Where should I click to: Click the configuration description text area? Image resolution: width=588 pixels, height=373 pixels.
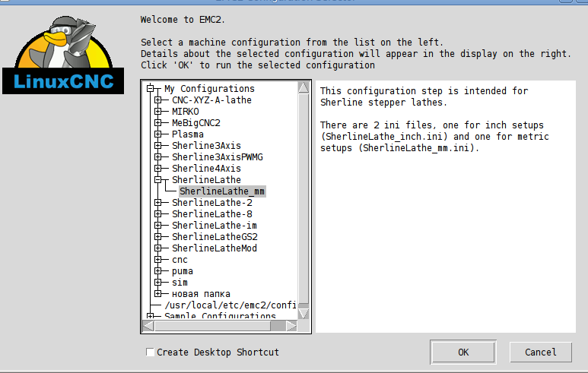click(x=445, y=228)
